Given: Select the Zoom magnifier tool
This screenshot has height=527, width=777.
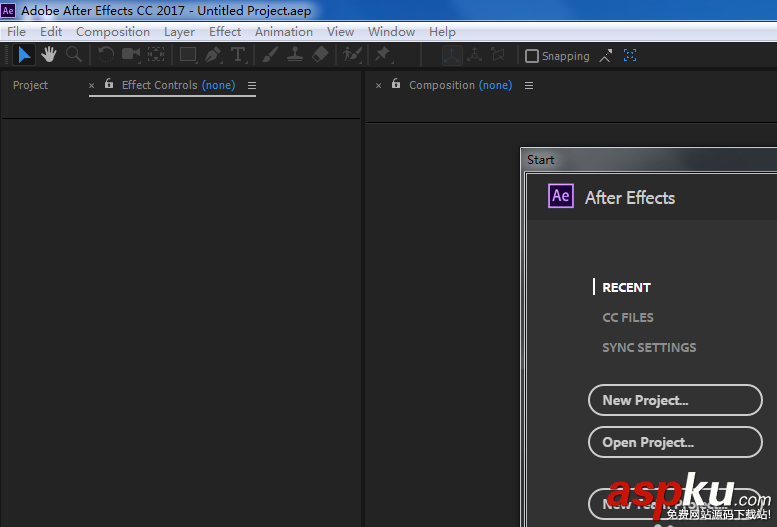Looking at the screenshot, I should [74, 55].
